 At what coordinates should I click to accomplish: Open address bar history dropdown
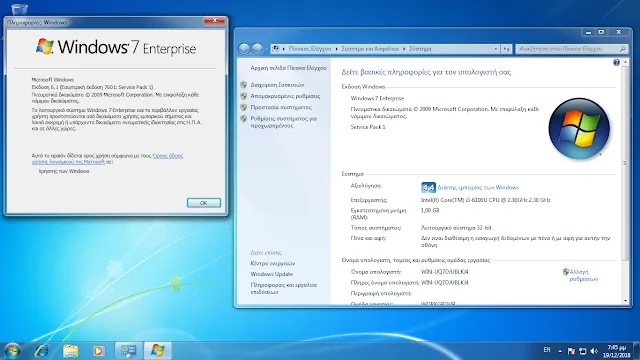[496, 49]
